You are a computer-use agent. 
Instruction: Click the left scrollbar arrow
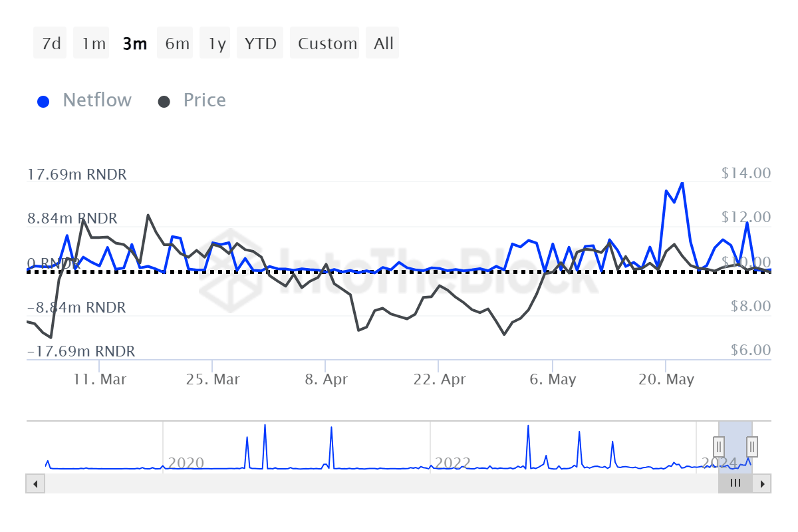point(35,483)
